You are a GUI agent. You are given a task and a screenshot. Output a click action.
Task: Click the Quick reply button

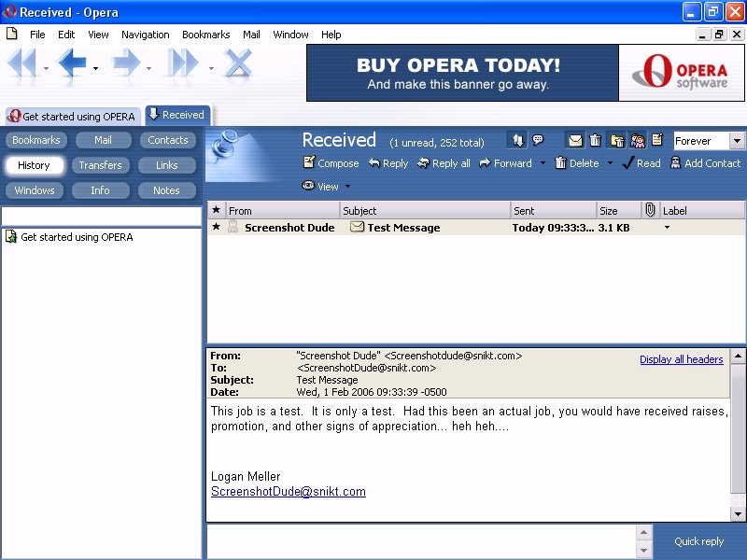coord(698,541)
